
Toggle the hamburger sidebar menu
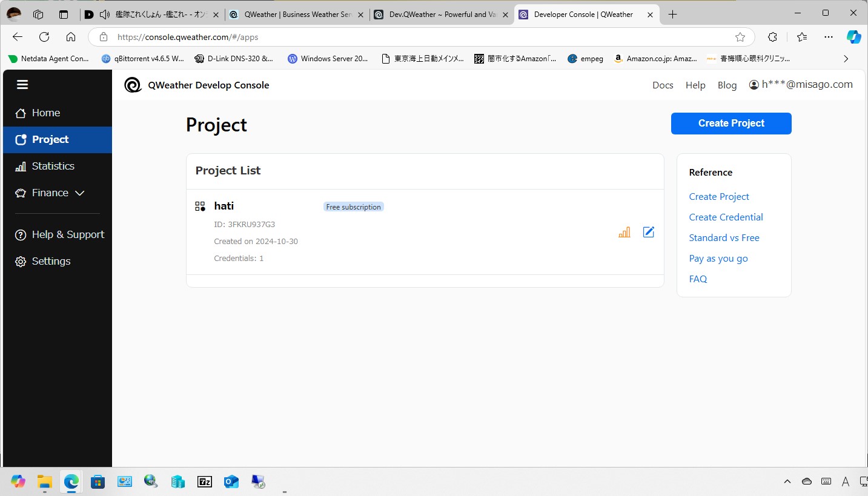(22, 85)
